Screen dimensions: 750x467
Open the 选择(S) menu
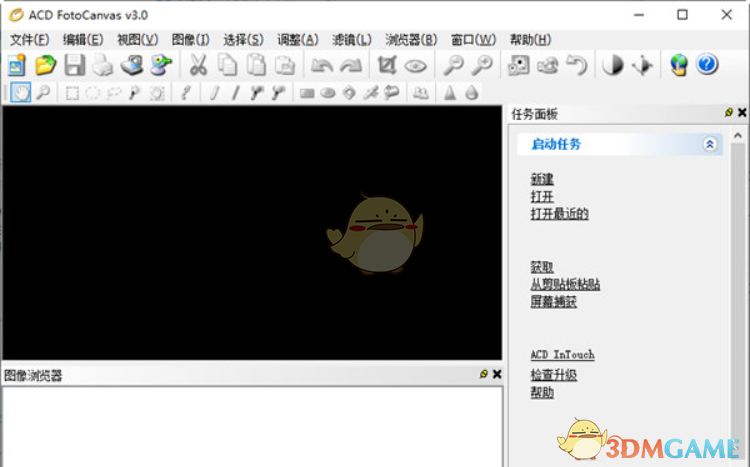tap(243, 40)
